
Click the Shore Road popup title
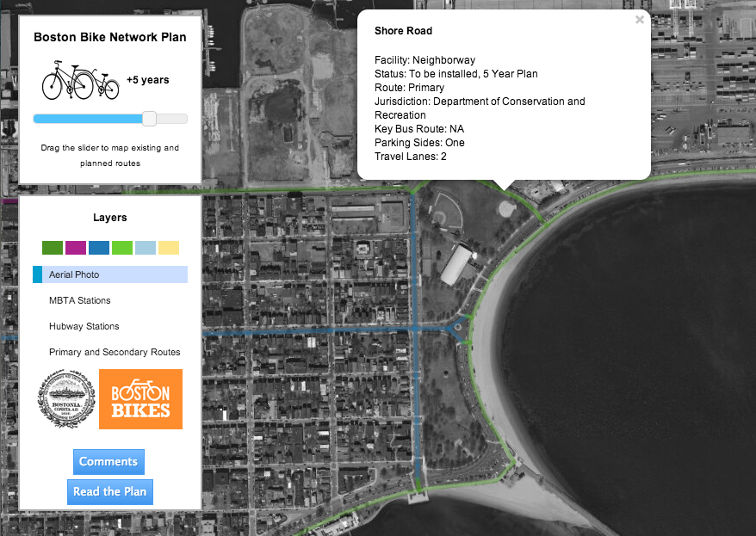(403, 31)
